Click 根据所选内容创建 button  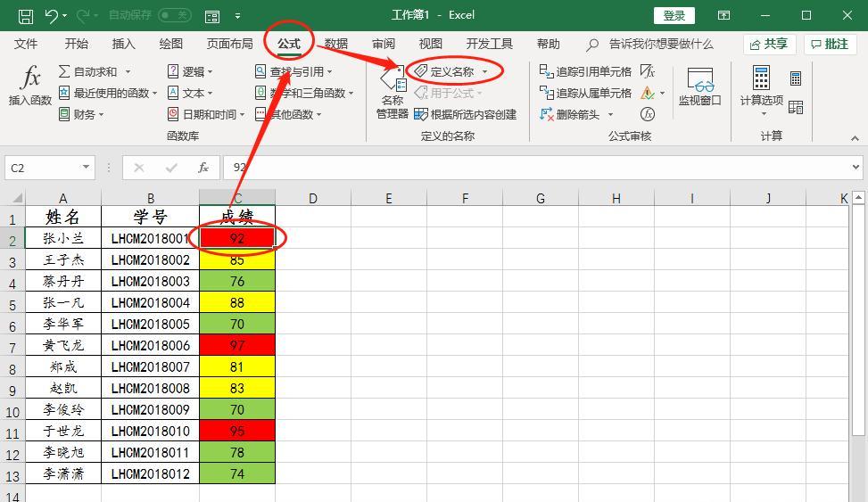point(466,114)
